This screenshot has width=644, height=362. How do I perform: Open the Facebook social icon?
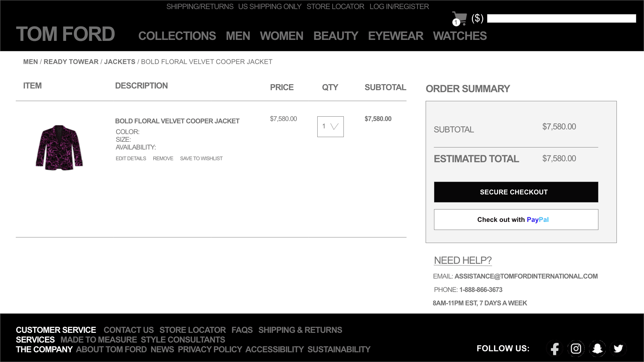555,349
